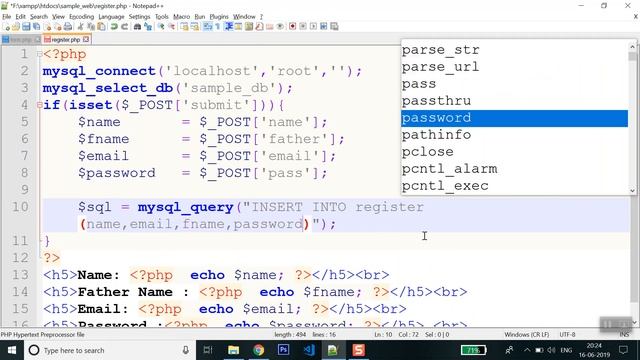The height and width of the screenshot is (360, 640).
Task: Collapse the fold marker at line 1
Action: (40, 54)
